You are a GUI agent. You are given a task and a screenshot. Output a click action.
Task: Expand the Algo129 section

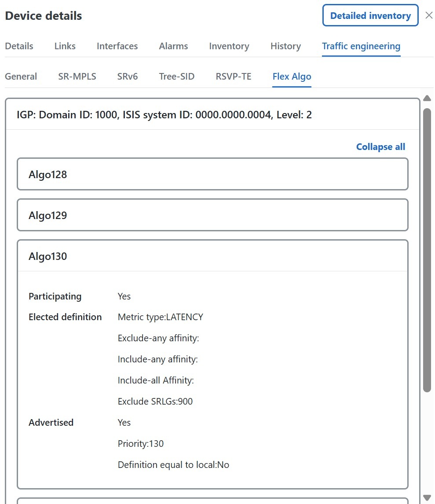tap(213, 215)
